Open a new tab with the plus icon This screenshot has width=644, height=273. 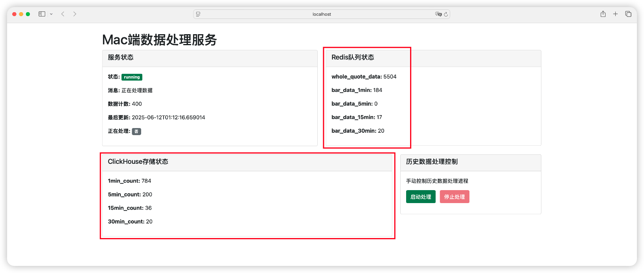click(615, 14)
